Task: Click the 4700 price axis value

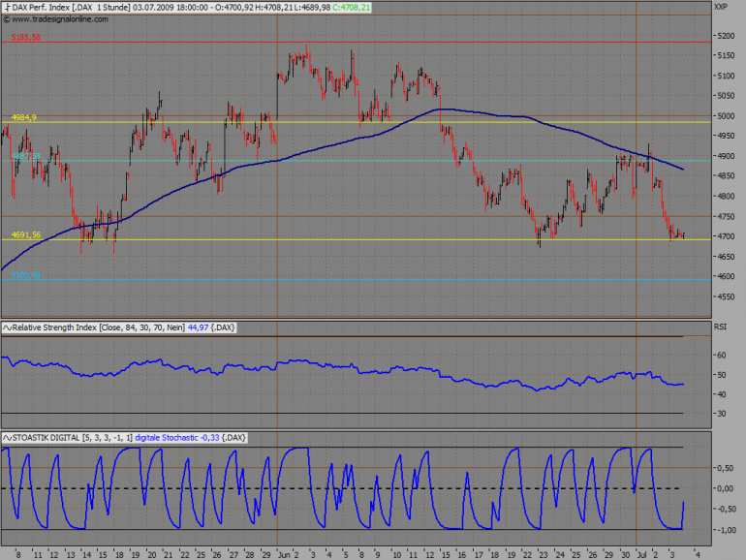Action: (x=725, y=236)
